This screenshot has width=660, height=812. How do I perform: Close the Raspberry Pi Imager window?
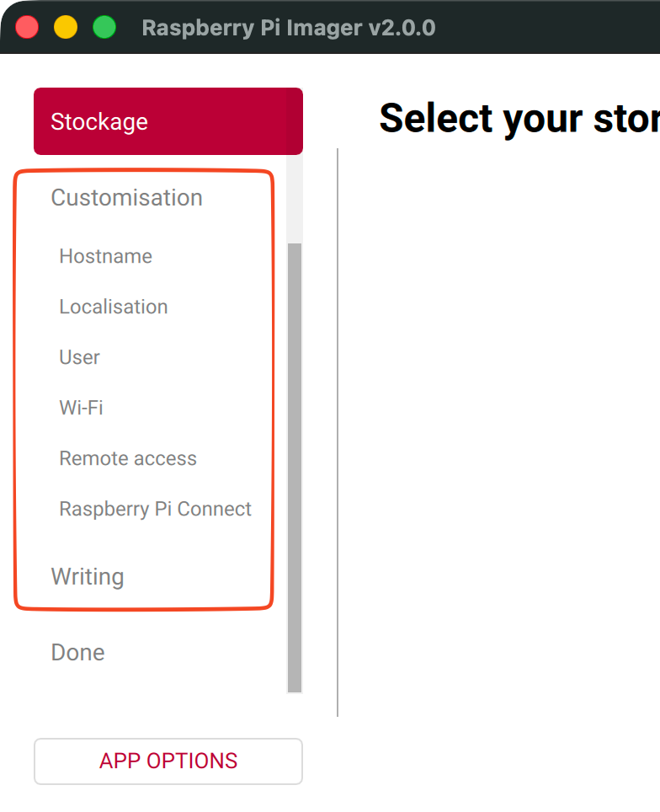pyautogui.click(x=27, y=27)
